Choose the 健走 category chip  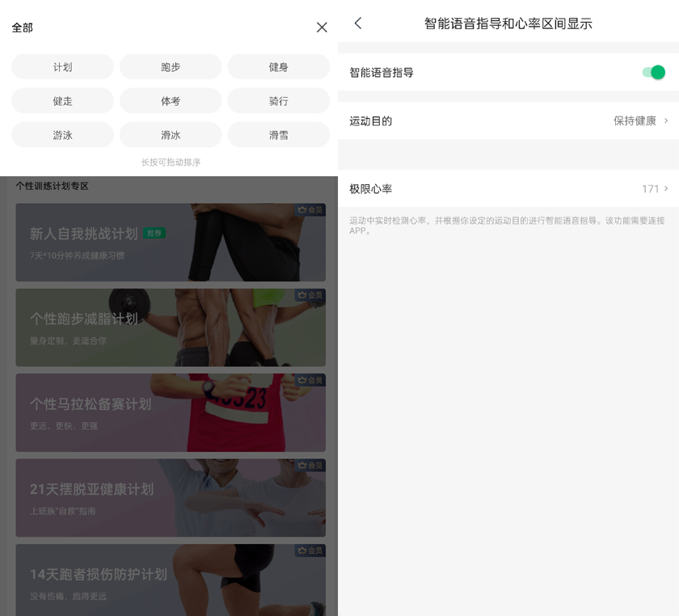62,101
